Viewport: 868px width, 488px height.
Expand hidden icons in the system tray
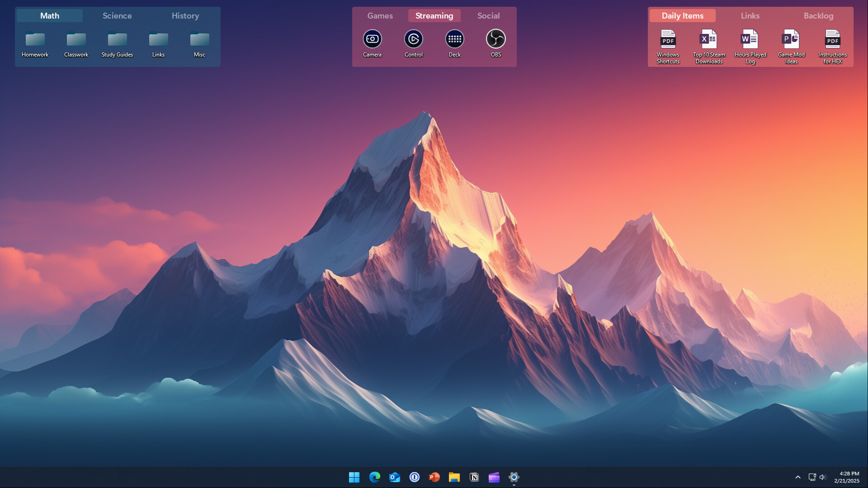(798, 477)
